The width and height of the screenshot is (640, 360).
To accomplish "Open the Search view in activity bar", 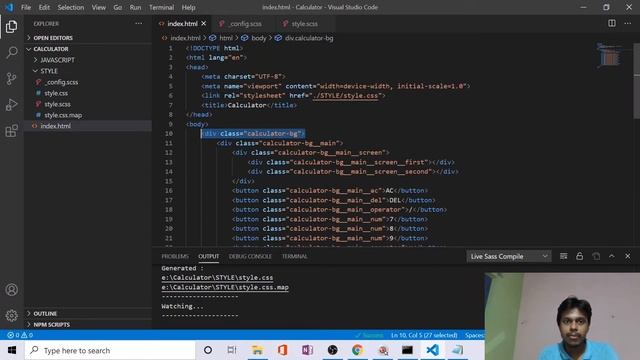I will click(x=11, y=52).
